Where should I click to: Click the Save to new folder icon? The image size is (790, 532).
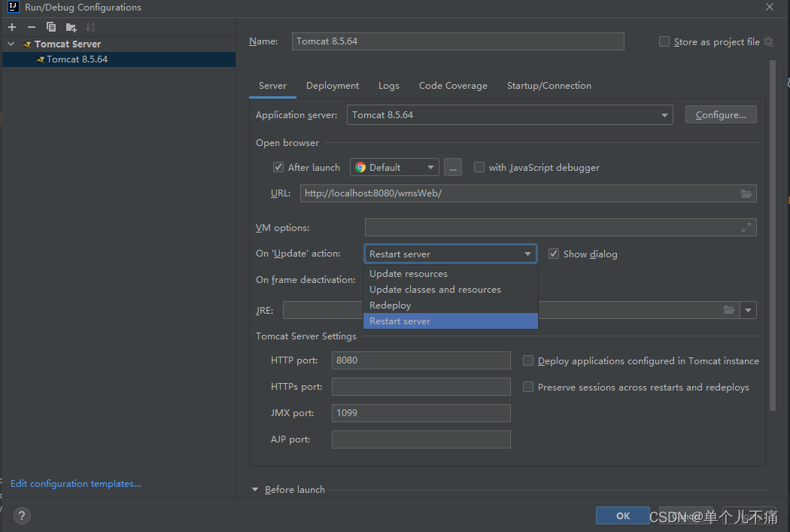coord(71,27)
